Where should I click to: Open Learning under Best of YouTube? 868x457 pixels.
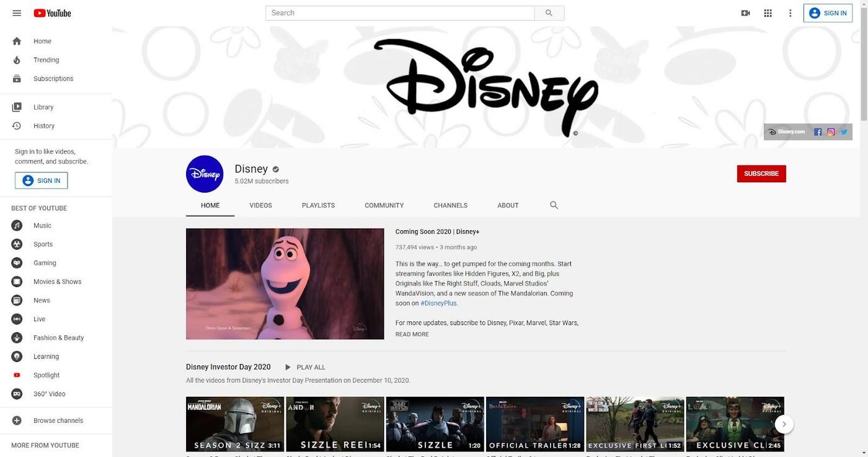coord(56,357)
